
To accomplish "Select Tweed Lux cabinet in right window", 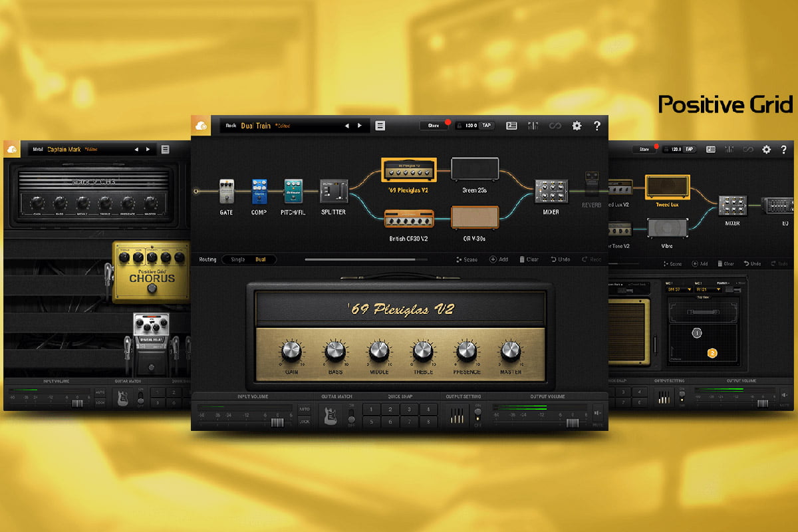I will tap(667, 188).
